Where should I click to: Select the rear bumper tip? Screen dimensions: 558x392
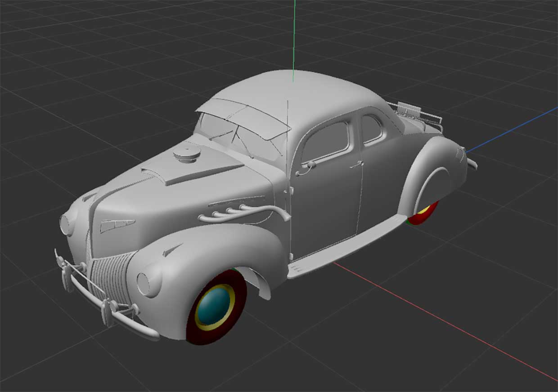point(472,163)
